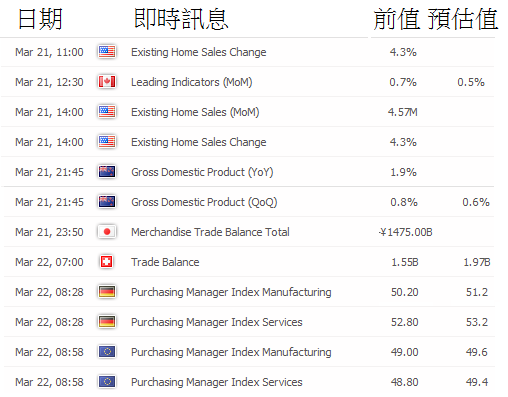Click the EU flag beside 08:58 PMI Services

tap(107, 382)
